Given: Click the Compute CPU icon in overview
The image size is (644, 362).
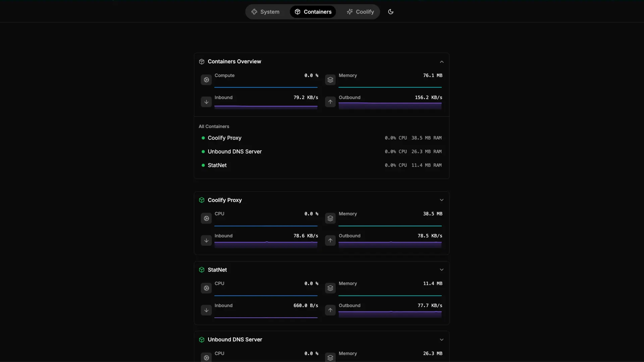Looking at the screenshot, I should point(206,80).
